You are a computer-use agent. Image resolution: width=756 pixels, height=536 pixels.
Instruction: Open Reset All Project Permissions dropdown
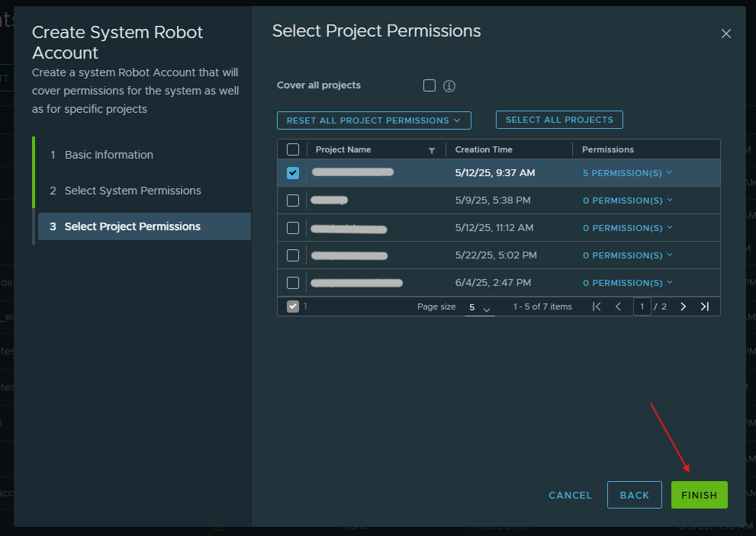coord(374,120)
